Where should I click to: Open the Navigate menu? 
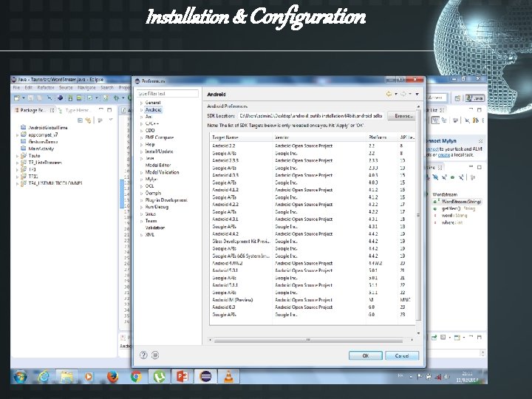tap(86, 87)
